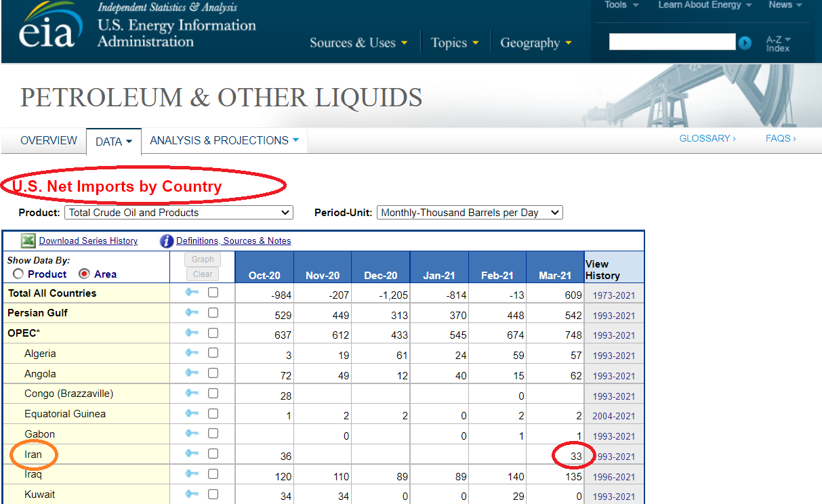The width and height of the screenshot is (822, 504).
Task: Click the Clear button
Action: pyautogui.click(x=203, y=274)
